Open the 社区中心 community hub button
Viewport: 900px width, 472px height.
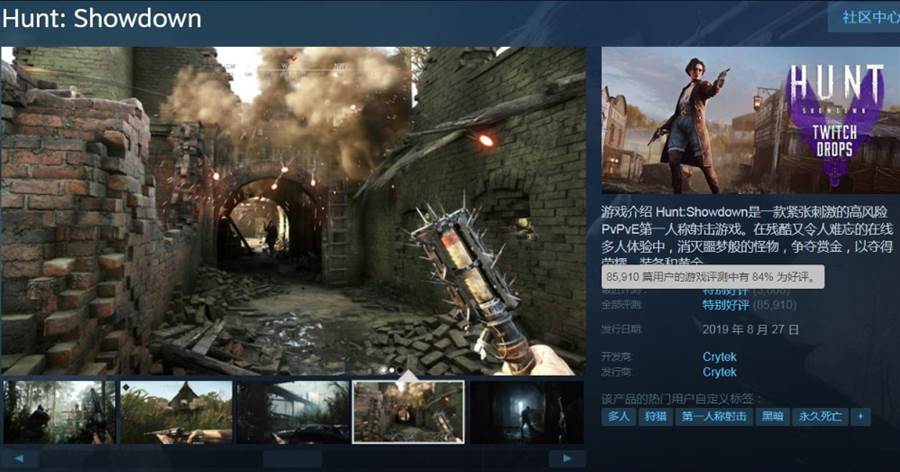click(x=864, y=17)
